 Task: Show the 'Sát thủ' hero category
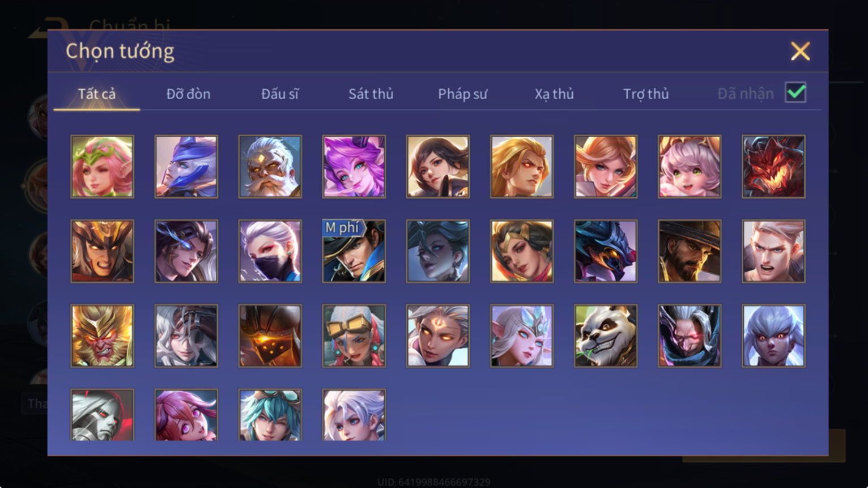pos(371,94)
